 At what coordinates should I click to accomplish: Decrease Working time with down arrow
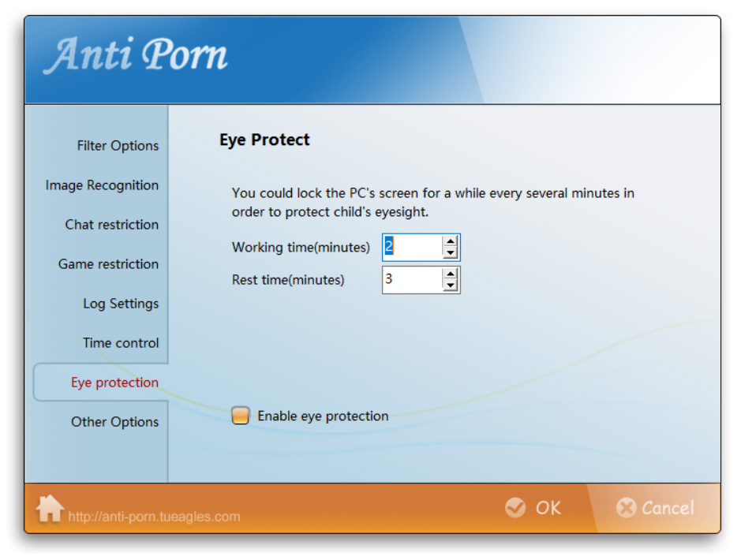(450, 252)
